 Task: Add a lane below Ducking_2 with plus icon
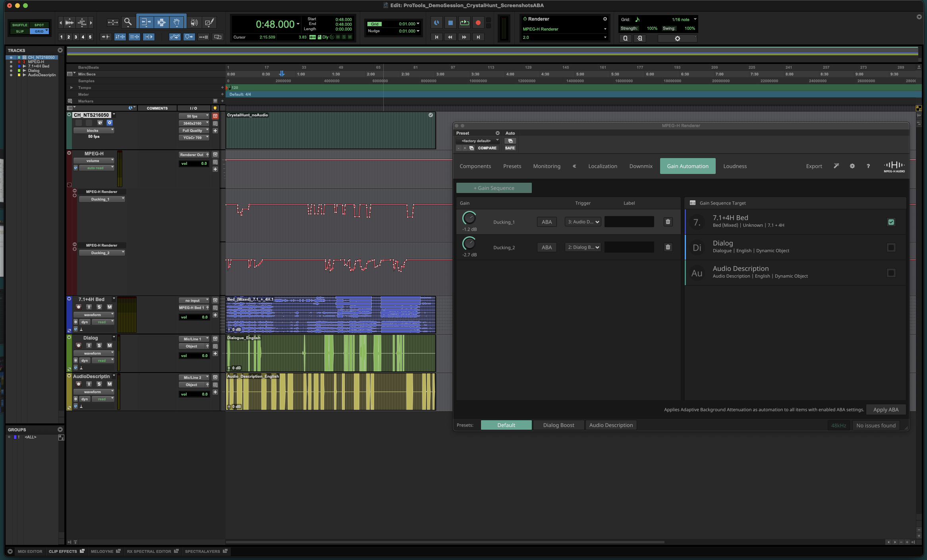(x=75, y=249)
